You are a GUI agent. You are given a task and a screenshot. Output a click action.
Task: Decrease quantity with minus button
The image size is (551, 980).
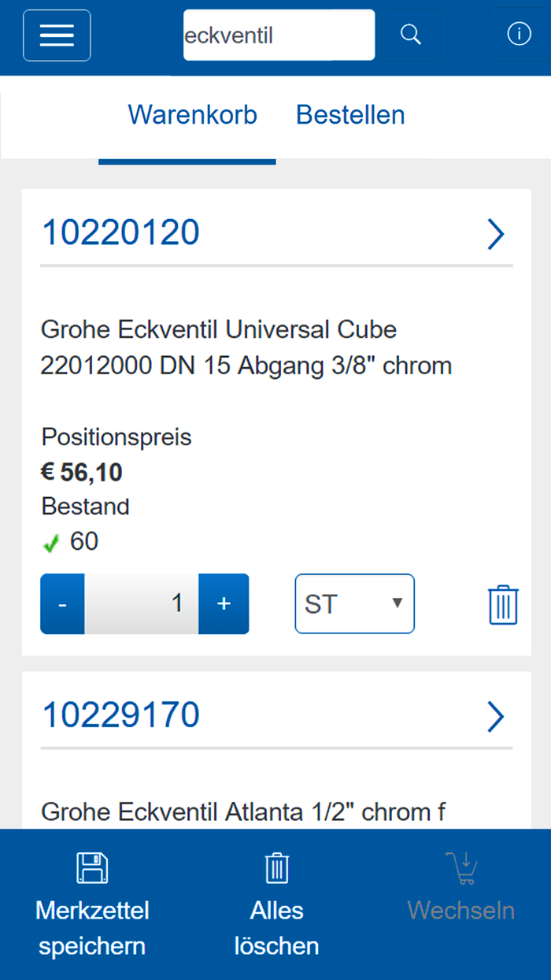point(62,604)
